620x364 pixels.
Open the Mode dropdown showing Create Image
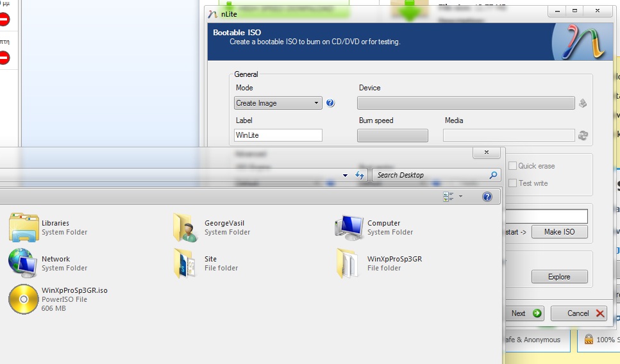[x=278, y=103]
